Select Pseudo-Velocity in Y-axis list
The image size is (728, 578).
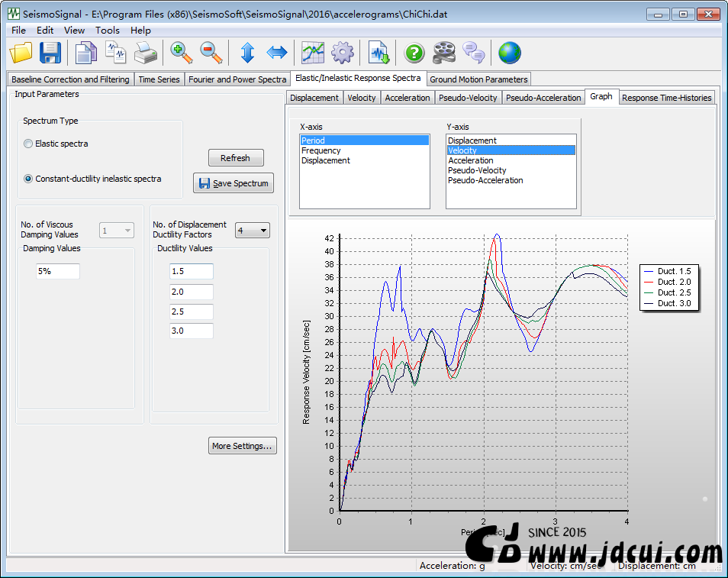511,170
